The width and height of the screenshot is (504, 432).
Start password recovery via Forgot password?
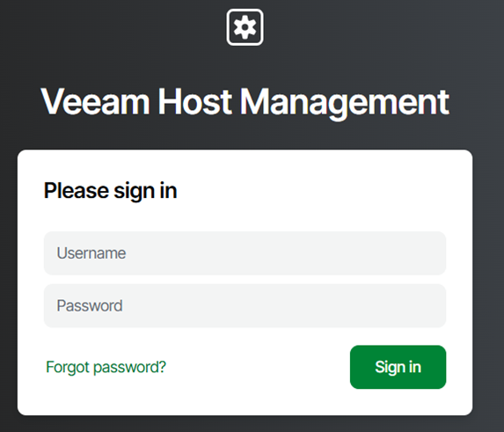(x=106, y=367)
